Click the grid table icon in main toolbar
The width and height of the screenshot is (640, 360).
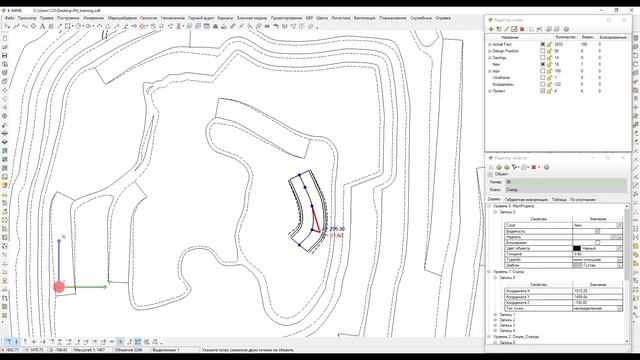[x=207, y=26]
